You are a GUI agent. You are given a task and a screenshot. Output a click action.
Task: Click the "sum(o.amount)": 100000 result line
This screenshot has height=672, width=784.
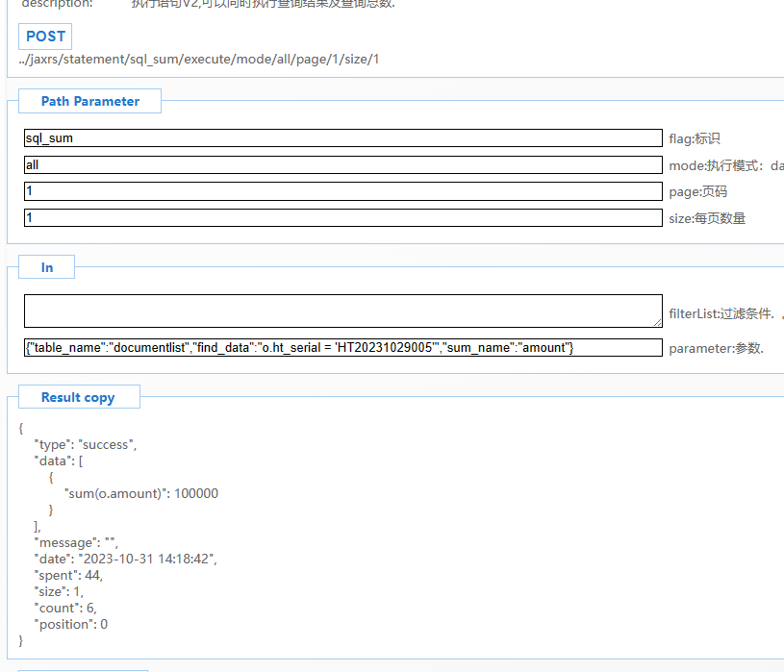tap(141, 493)
